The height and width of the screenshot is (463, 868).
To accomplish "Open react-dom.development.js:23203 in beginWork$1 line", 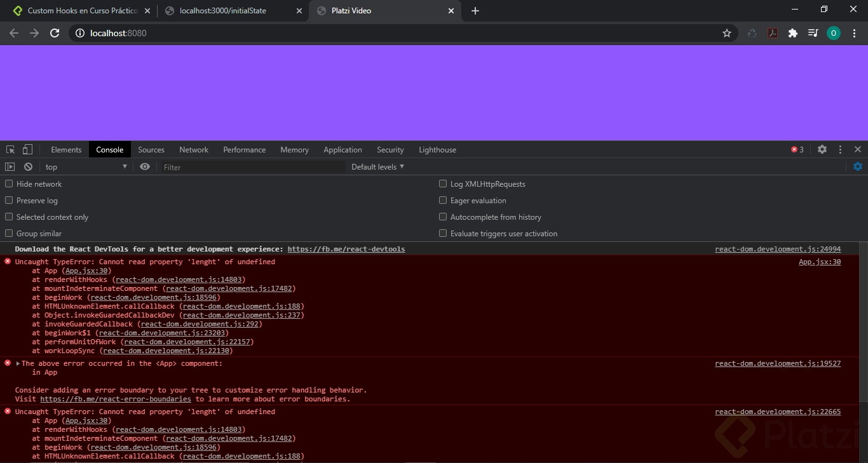I will (162, 333).
